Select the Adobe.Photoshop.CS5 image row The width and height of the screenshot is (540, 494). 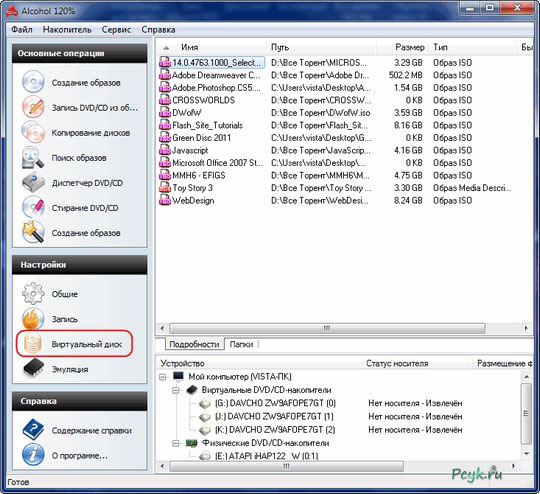pyautogui.click(x=344, y=88)
